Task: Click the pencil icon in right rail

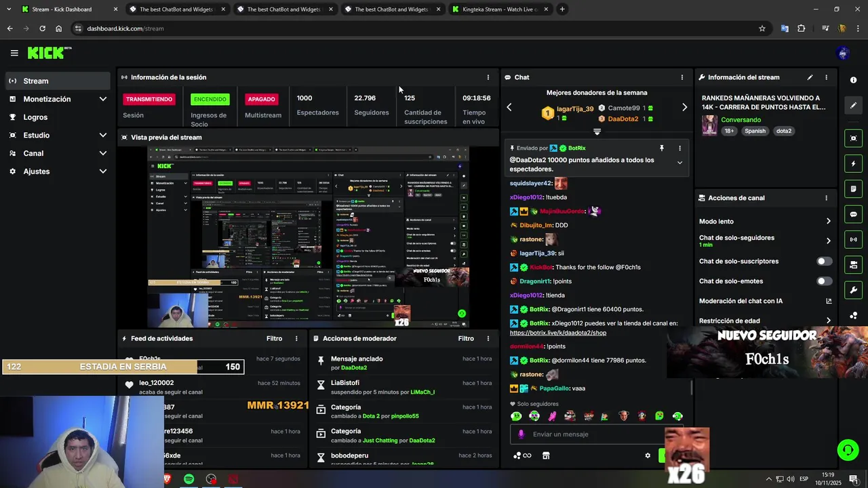Action: 853,106
